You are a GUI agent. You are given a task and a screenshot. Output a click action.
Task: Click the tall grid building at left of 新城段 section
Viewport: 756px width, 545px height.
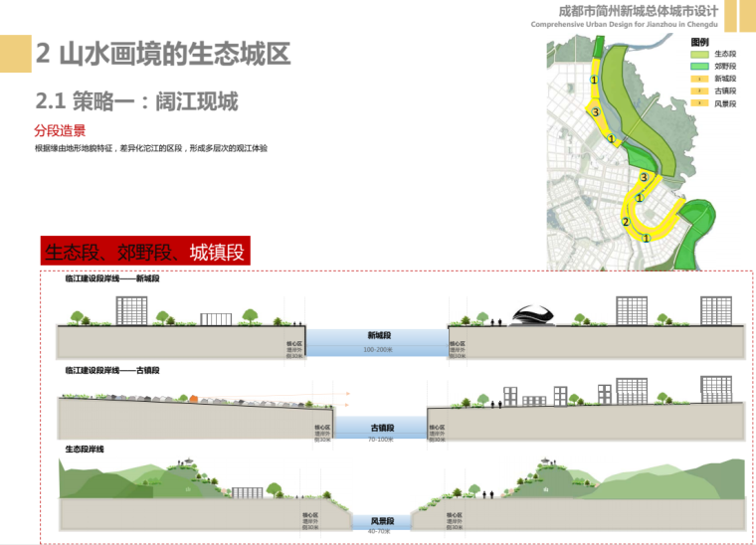[131, 309]
